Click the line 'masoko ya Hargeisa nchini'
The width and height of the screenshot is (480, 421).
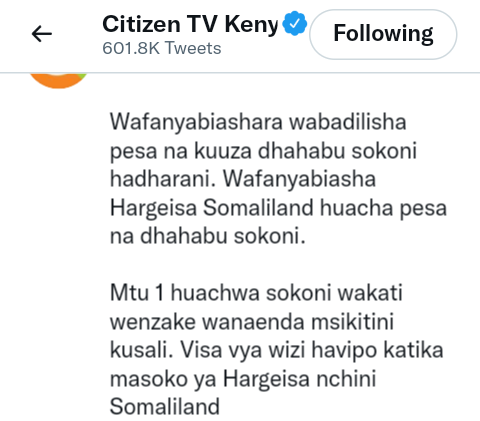coord(243,379)
